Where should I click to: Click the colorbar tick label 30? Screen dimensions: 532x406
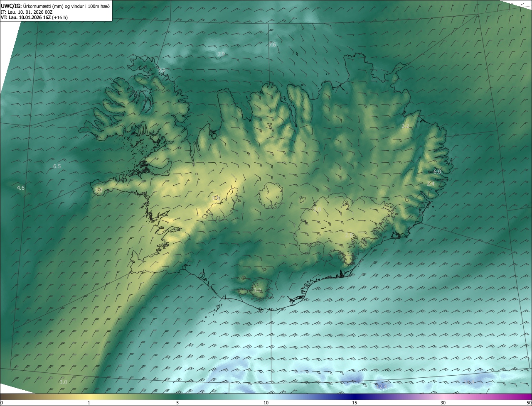coord(443,403)
